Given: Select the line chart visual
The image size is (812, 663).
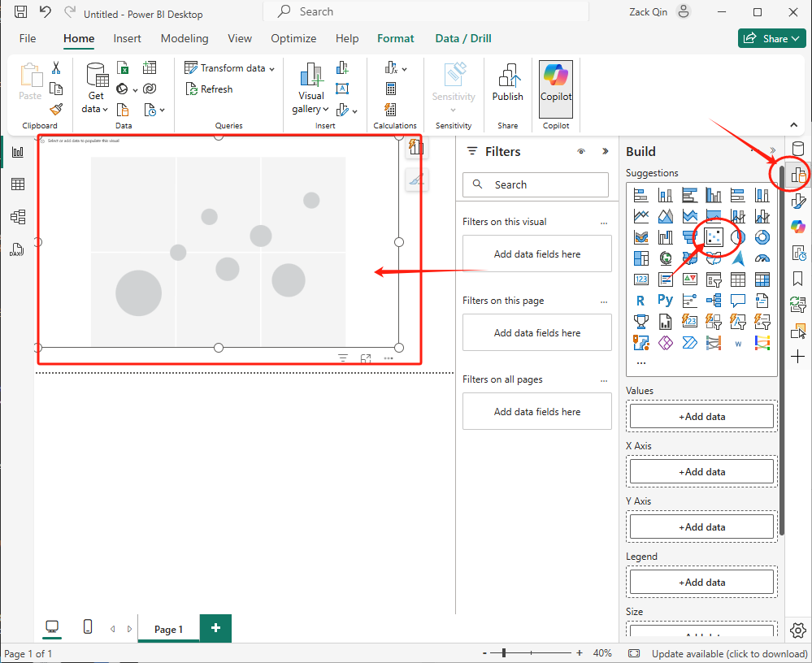Looking at the screenshot, I should (641, 216).
